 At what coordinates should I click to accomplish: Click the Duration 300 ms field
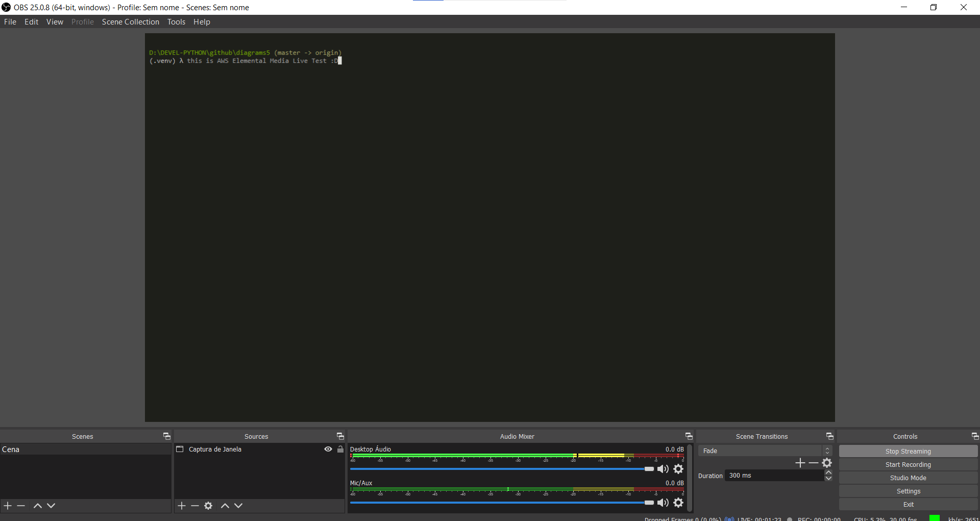pos(774,476)
